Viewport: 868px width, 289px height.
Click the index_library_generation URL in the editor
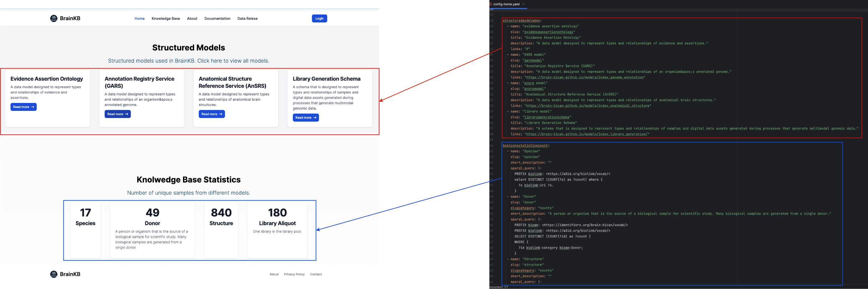[587, 134]
